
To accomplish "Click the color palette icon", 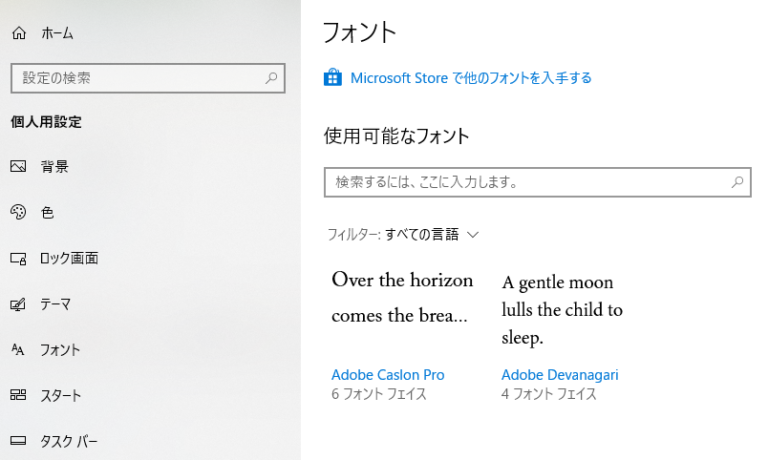I will 18,213.
